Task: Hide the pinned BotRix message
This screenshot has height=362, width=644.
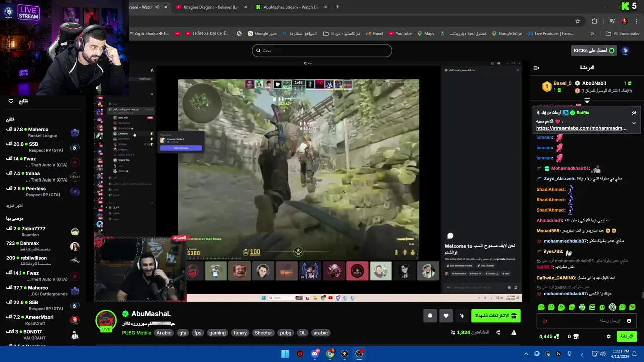Action: pyautogui.click(x=634, y=113)
